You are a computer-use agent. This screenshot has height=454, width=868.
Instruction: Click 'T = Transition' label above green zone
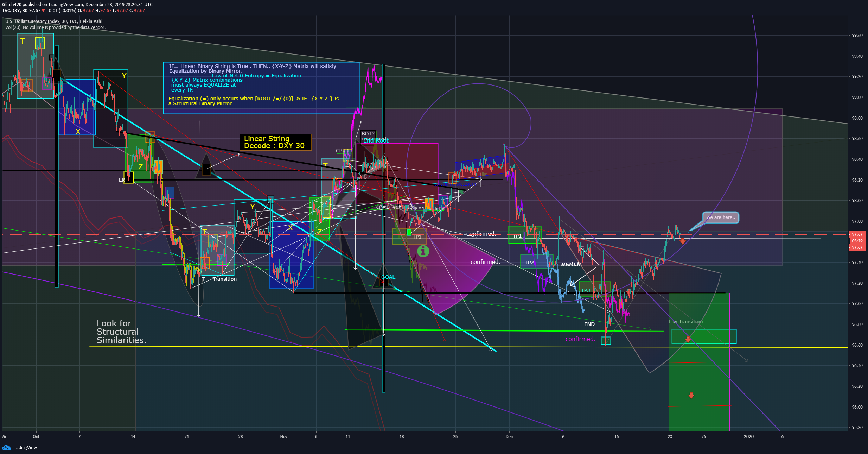click(685, 322)
